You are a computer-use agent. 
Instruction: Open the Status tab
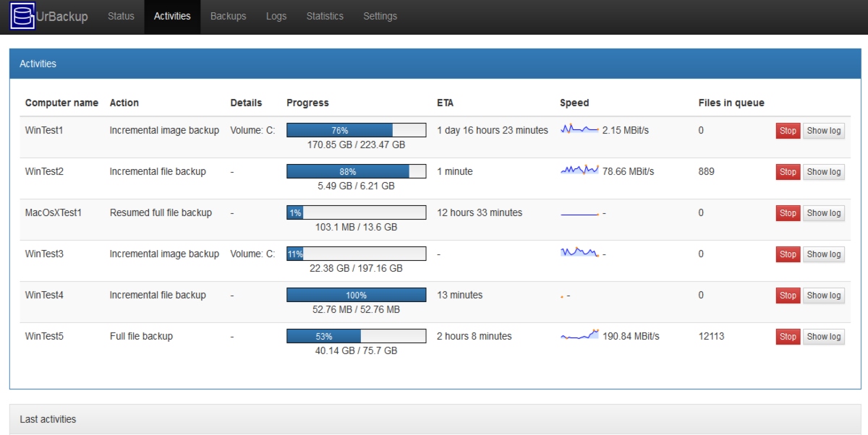coord(121,17)
